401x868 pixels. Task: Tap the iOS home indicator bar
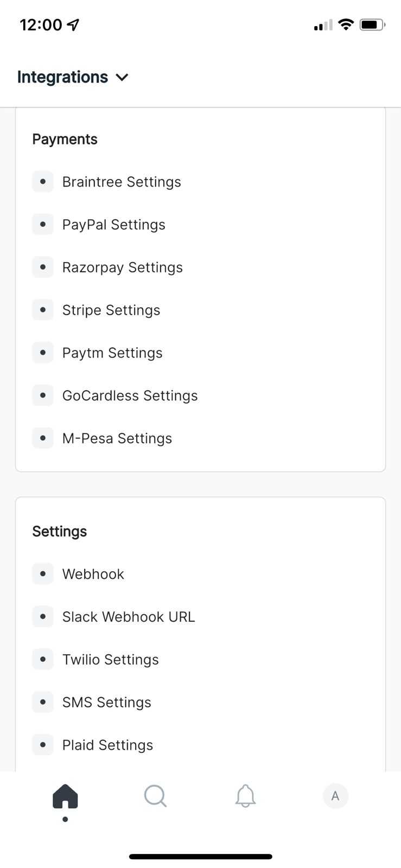200,857
